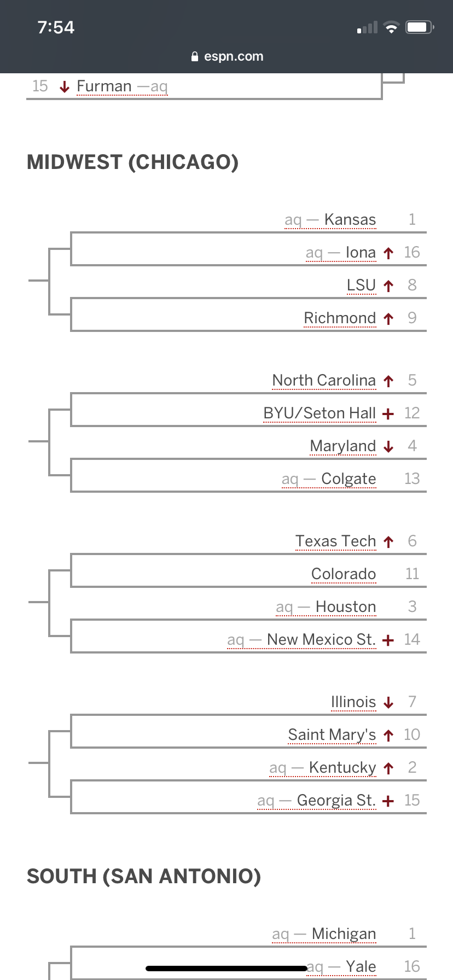Tap the up arrow next to LSU

pyautogui.click(x=388, y=286)
